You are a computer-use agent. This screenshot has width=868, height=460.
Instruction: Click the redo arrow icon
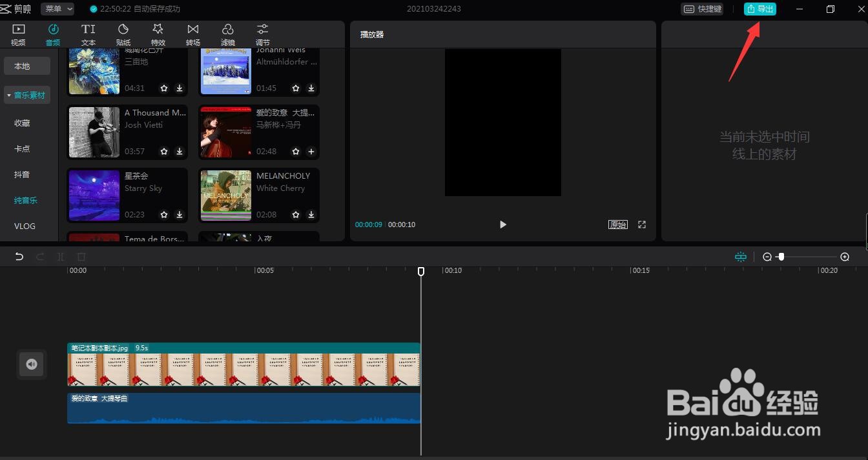[40, 257]
